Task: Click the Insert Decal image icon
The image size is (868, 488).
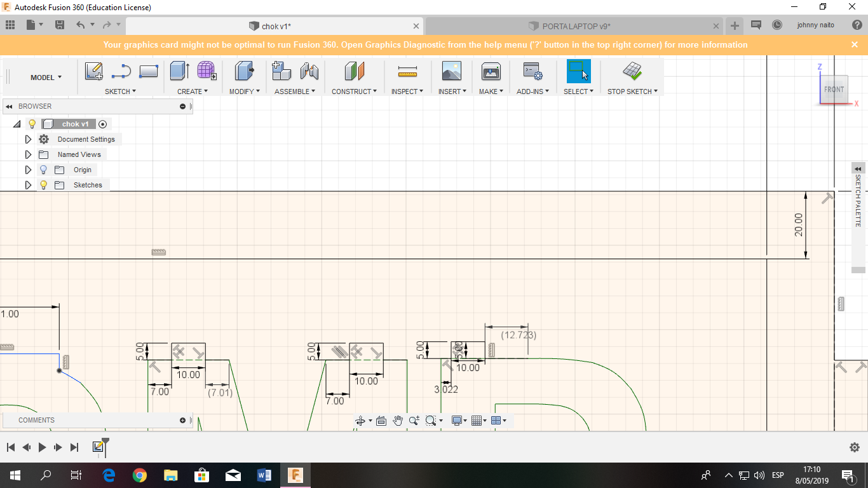Action: point(451,71)
